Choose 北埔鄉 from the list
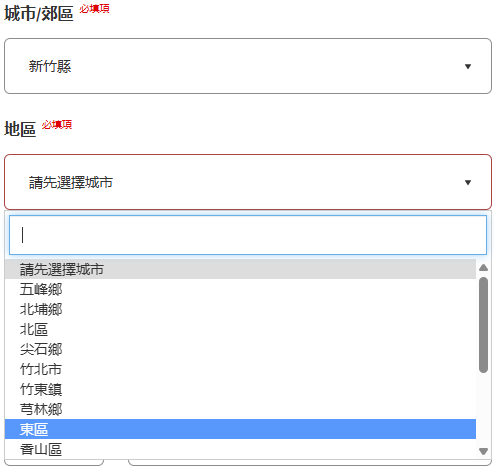This screenshot has height=469, width=495. tap(240, 309)
